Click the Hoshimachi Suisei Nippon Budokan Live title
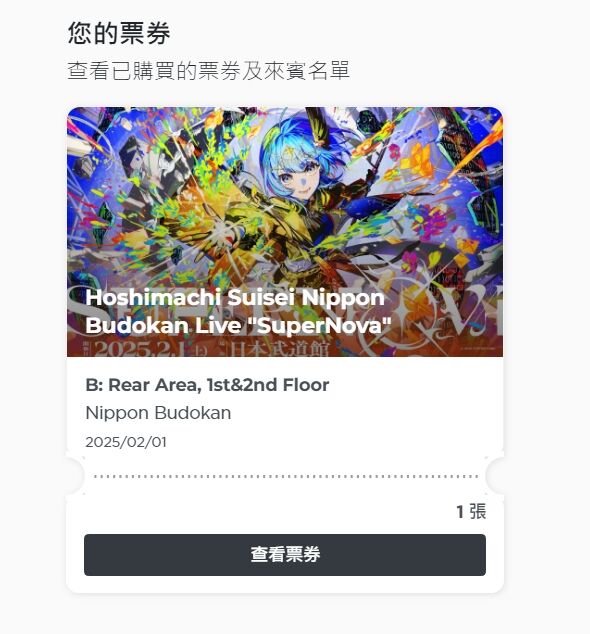 click(x=239, y=311)
